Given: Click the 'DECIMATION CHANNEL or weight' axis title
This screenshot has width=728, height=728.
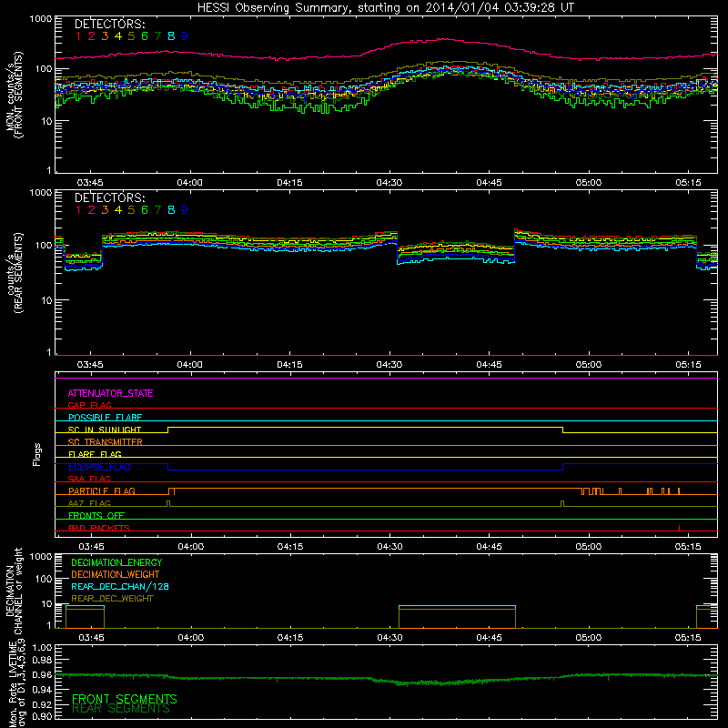Looking at the screenshot, I should coord(14,591).
